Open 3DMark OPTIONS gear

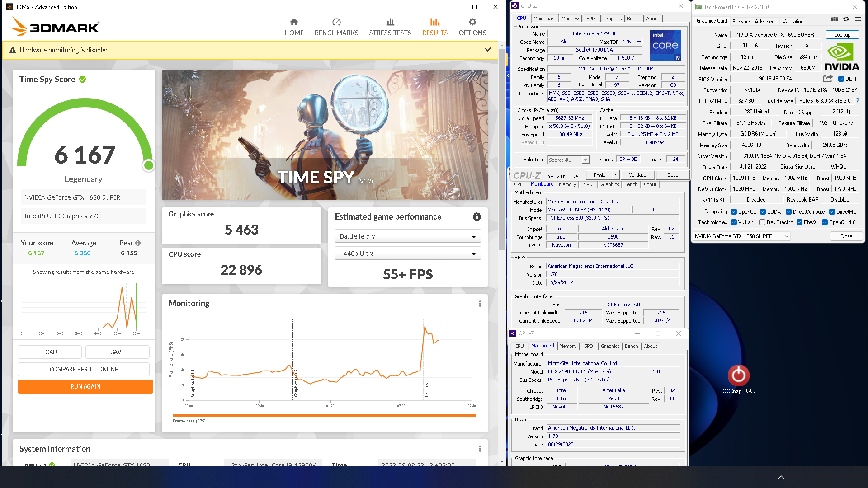click(x=472, y=27)
